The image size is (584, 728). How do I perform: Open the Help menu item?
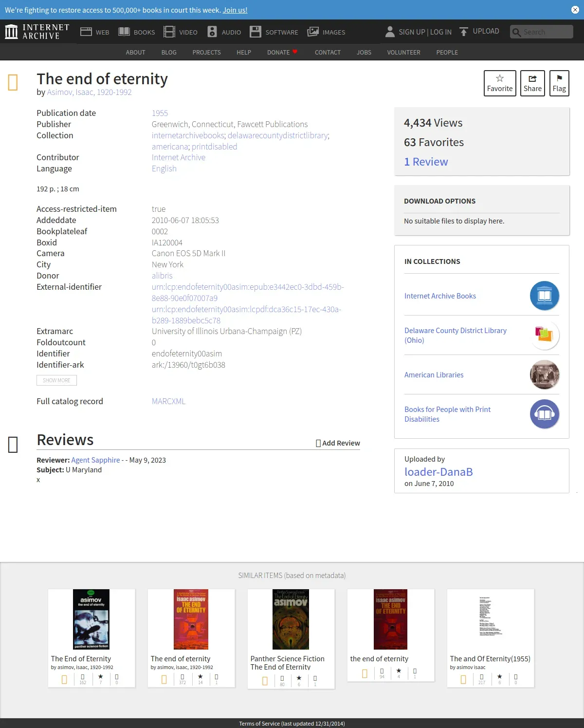[x=244, y=52]
